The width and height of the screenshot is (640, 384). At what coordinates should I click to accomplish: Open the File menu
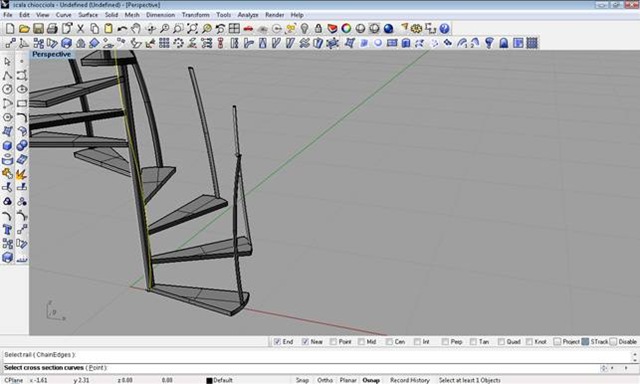(8, 15)
